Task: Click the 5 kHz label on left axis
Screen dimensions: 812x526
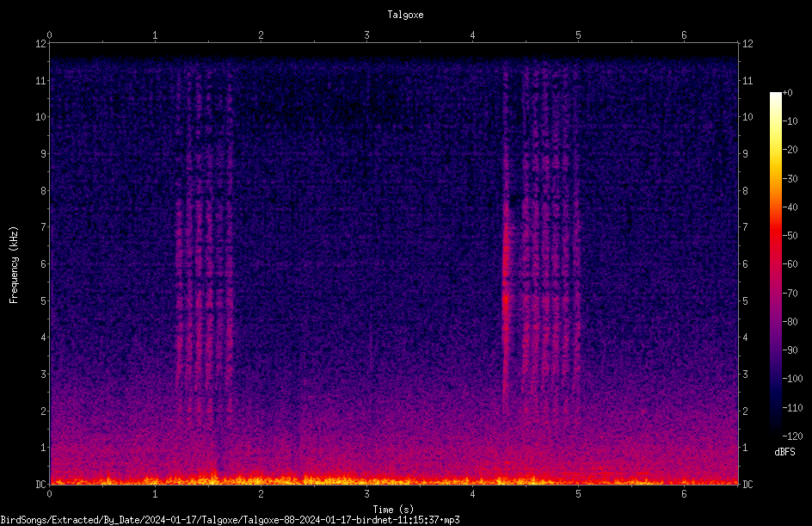Action: pos(44,300)
